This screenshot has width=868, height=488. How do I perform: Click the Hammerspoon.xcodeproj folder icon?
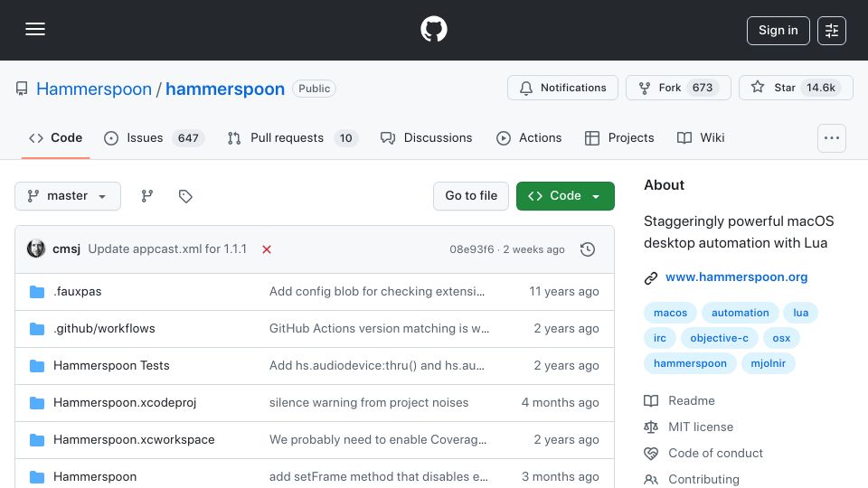tap(37, 403)
